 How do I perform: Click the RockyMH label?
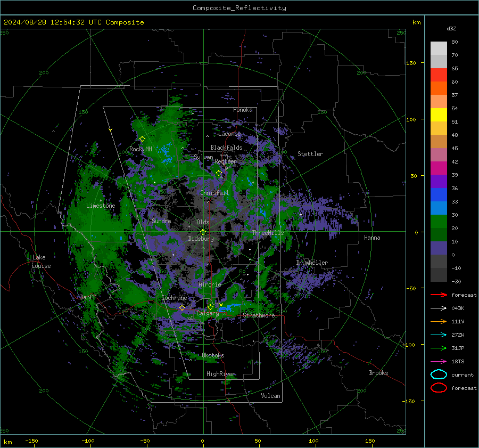(x=141, y=149)
